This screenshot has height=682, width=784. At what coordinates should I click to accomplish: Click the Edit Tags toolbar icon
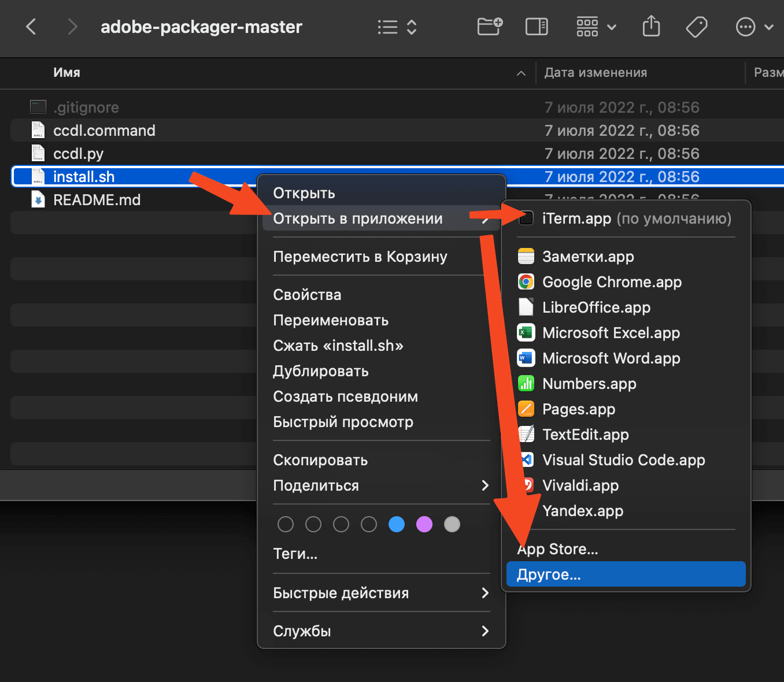pos(696,27)
